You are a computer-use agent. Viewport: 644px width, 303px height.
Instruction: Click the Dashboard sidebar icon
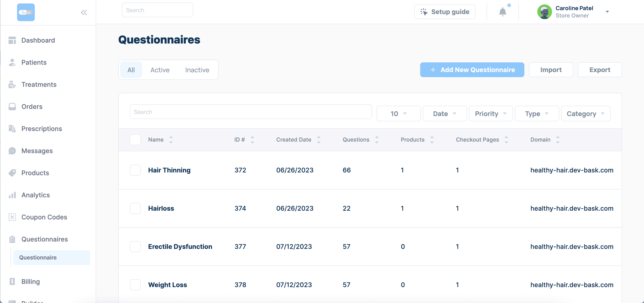click(x=12, y=40)
